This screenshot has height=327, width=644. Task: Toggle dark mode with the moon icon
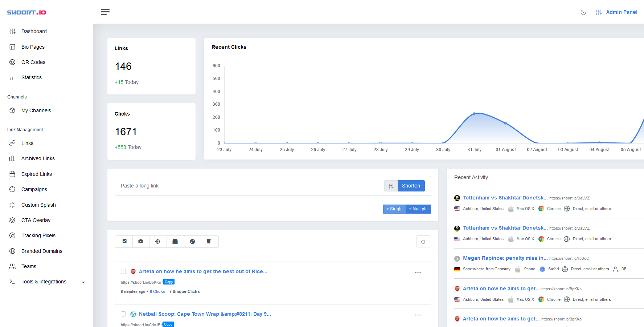(583, 12)
